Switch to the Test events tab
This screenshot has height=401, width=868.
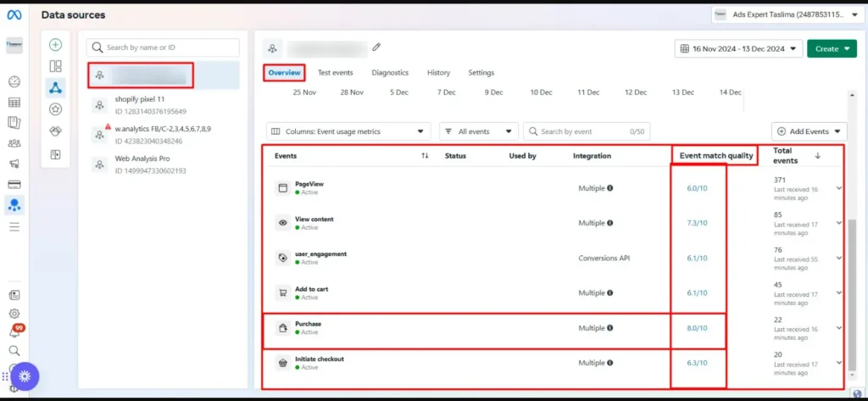click(x=335, y=73)
